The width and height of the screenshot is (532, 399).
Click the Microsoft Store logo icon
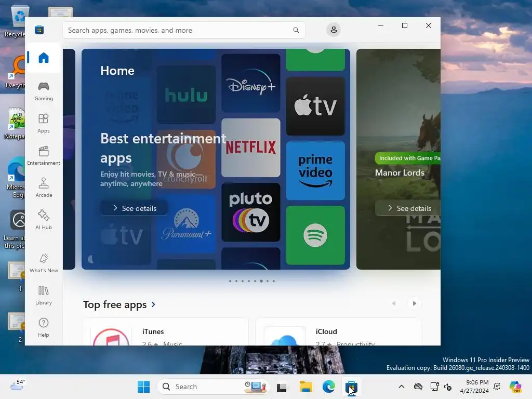(39, 30)
